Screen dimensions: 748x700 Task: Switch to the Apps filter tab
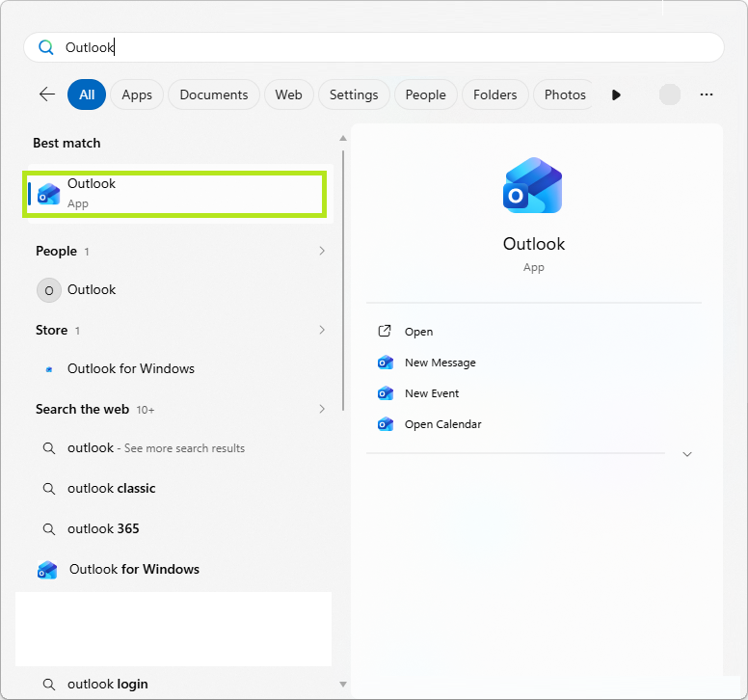pyautogui.click(x=137, y=94)
